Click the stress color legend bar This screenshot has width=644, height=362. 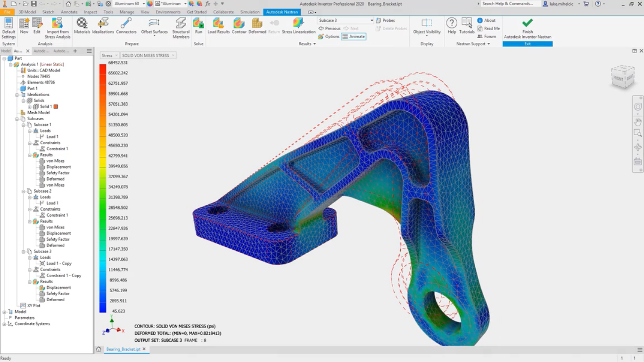(103, 189)
